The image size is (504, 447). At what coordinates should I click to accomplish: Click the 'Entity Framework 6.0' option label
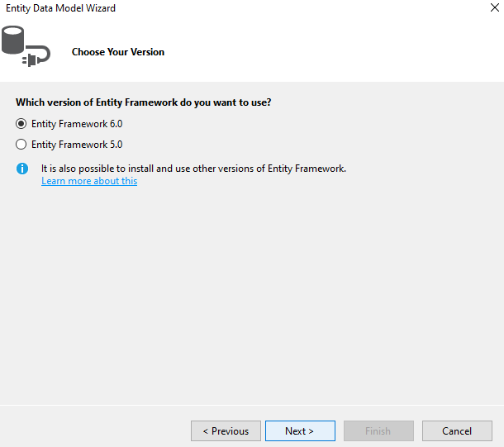click(77, 124)
